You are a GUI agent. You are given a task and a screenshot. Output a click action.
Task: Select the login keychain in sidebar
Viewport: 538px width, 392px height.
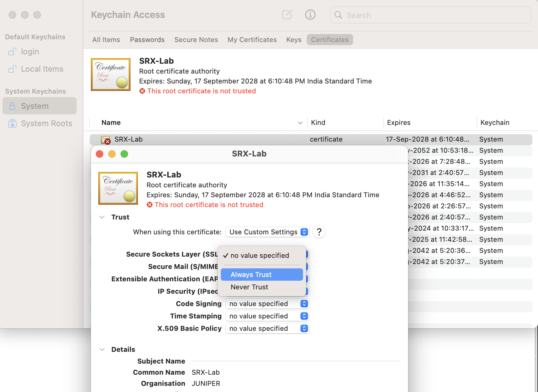[x=30, y=52]
